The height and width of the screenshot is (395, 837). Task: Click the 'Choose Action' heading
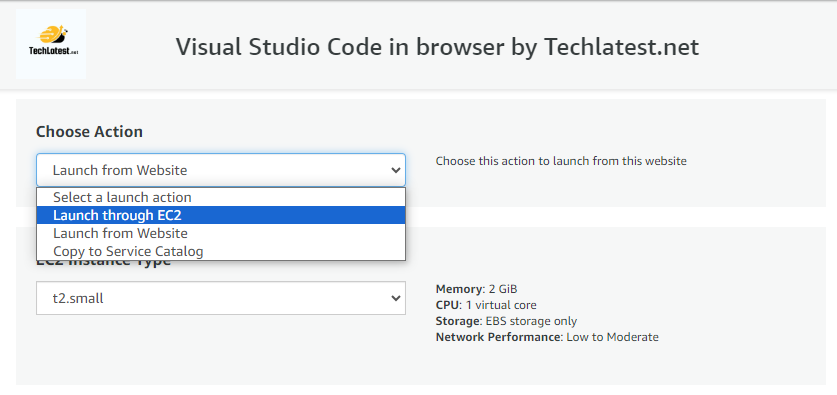[x=90, y=131]
